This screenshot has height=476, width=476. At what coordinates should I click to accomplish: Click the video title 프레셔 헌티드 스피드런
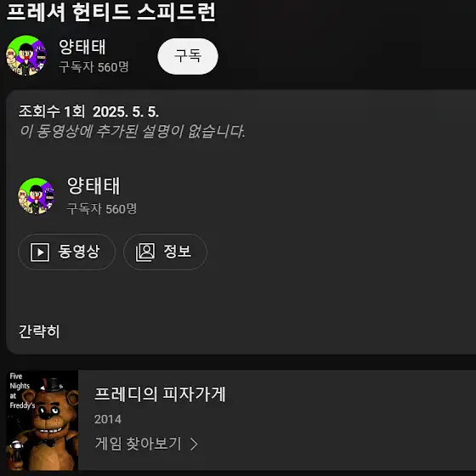point(111,12)
